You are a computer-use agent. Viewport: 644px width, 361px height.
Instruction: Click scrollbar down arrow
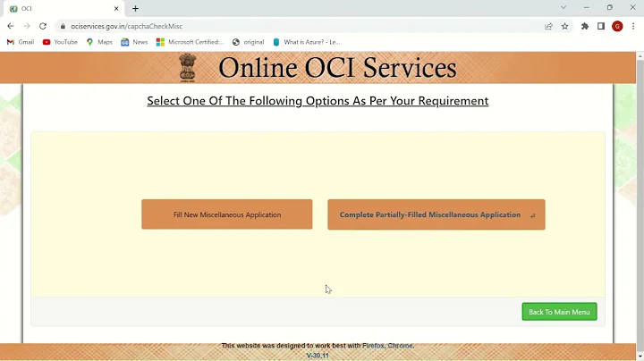click(x=640, y=357)
